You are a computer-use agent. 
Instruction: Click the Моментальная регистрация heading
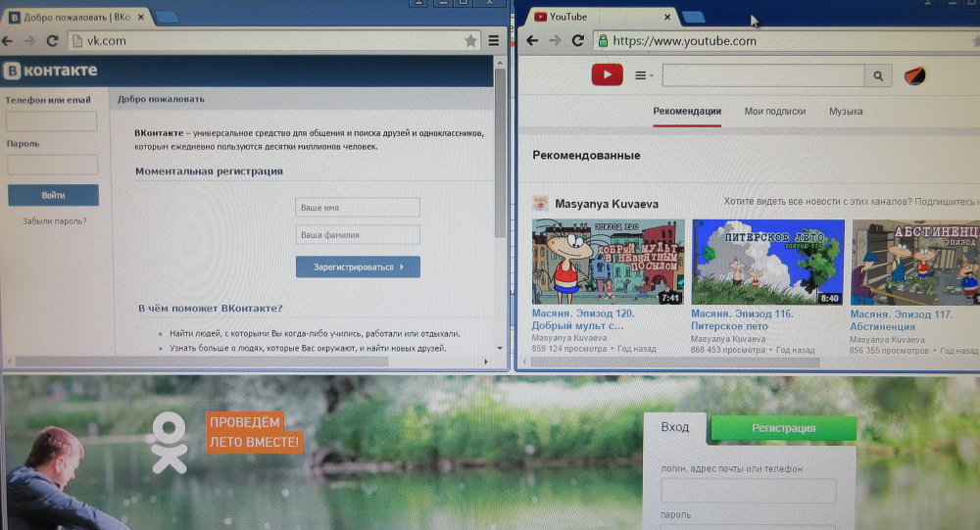210,171
